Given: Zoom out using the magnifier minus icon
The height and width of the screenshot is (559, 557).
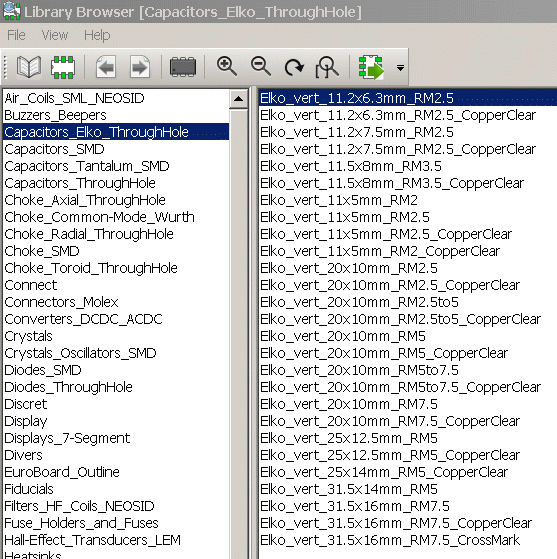Looking at the screenshot, I should point(261,66).
